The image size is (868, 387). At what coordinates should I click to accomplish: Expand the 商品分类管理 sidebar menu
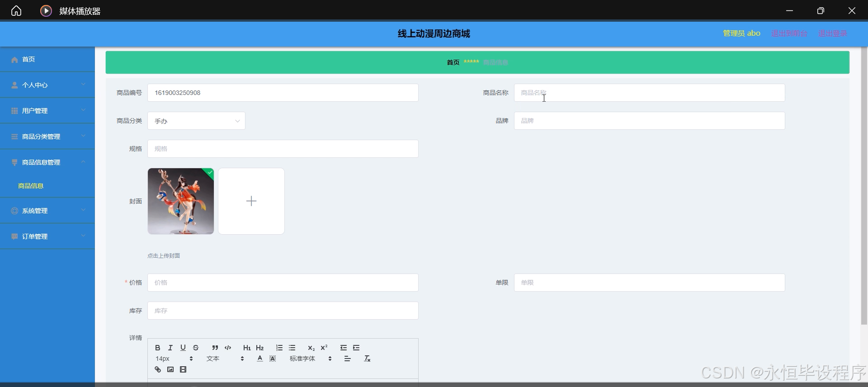(47, 137)
